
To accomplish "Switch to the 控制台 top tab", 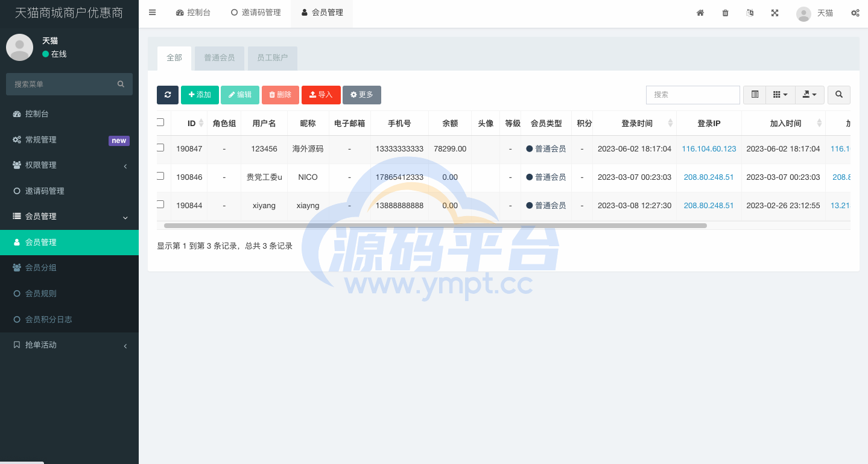I will click(193, 13).
